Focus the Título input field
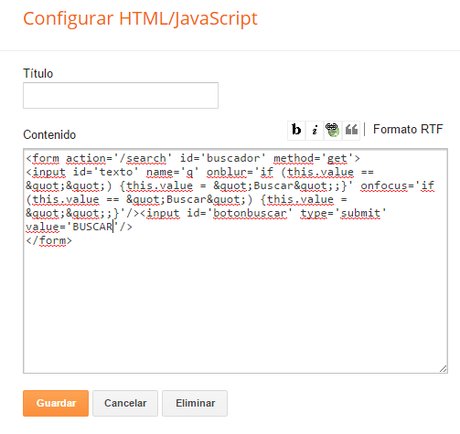The image size is (460, 434). tap(121, 95)
